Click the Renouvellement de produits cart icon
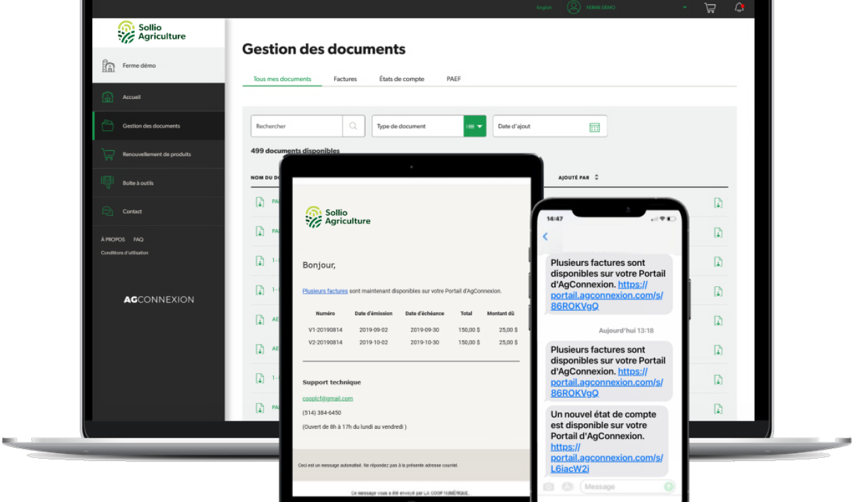The width and height of the screenshot is (868, 502). pos(107,154)
